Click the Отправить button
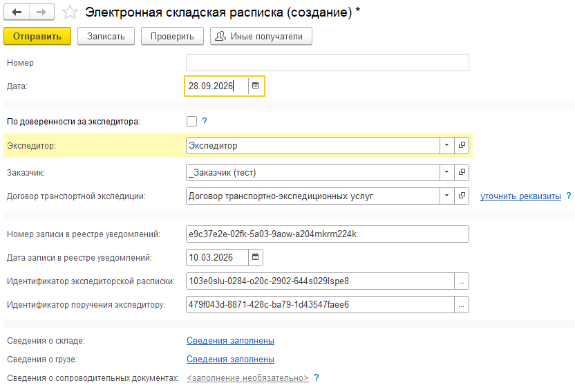575x392 pixels. coord(37,37)
